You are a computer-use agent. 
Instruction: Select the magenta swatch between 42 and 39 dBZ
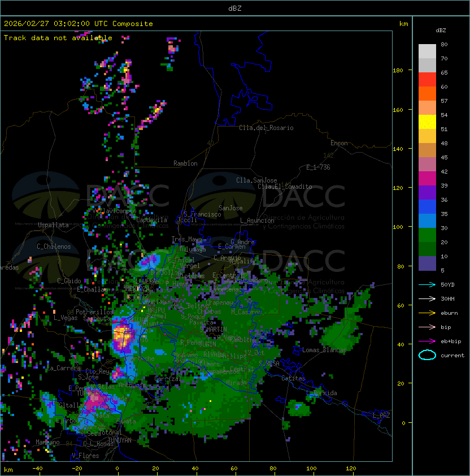427,179
